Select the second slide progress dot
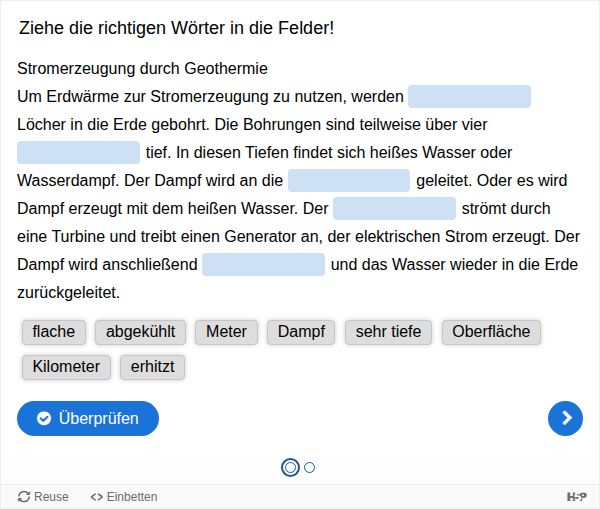The width and height of the screenshot is (600, 509). 310,467
